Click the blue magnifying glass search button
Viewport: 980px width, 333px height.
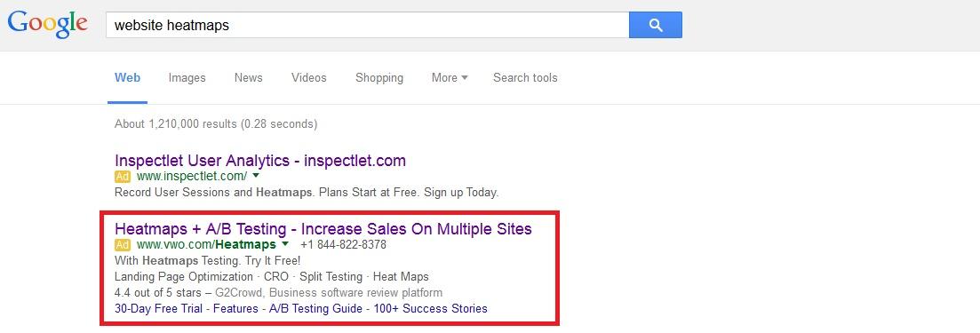pyautogui.click(x=655, y=25)
